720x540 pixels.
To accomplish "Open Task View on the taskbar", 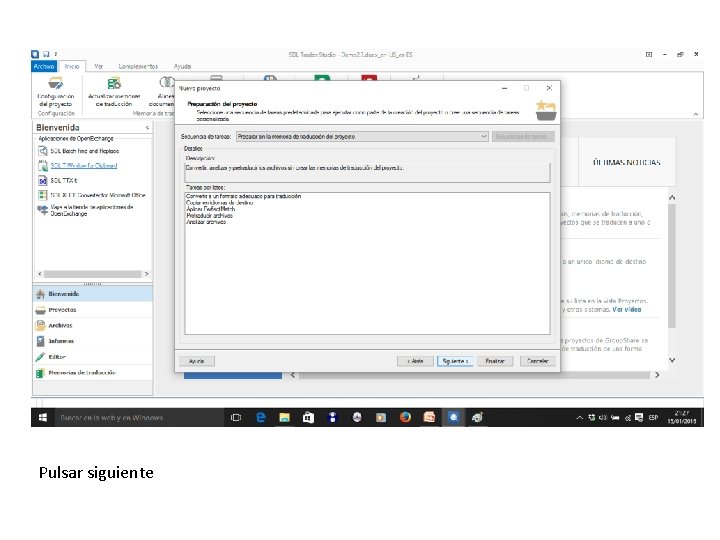I will [x=236, y=417].
